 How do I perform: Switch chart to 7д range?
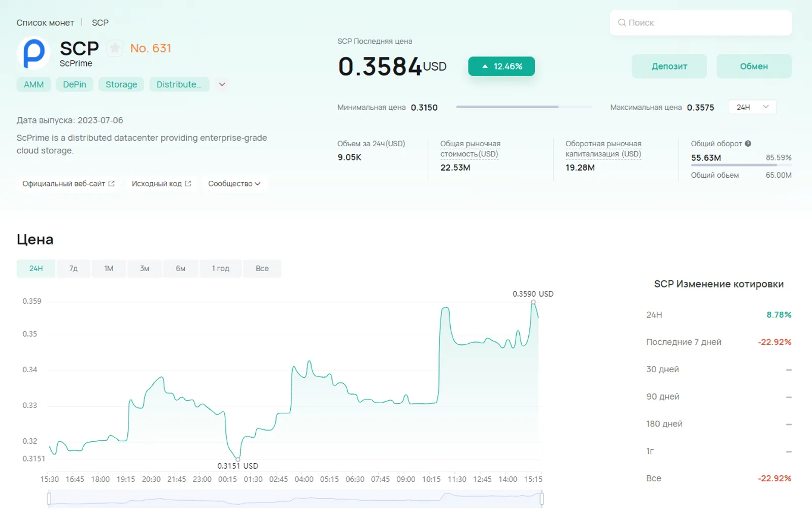pos(74,268)
